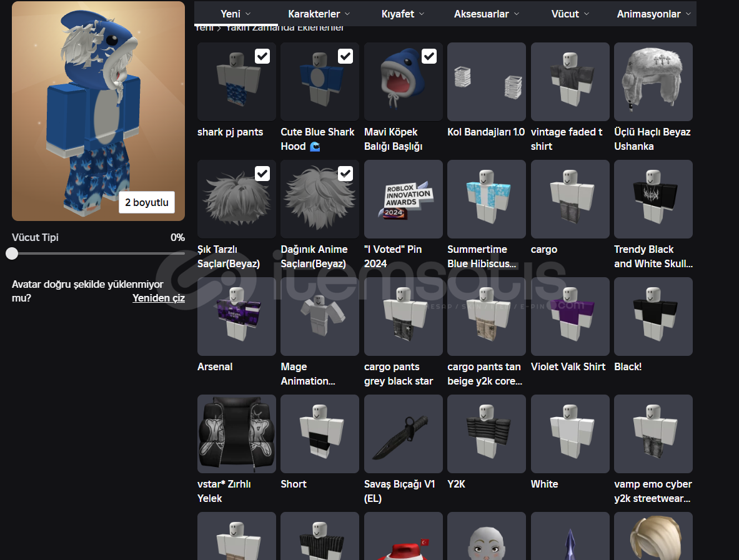The width and height of the screenshot is (739, 560).
Task: Equip the Y2K shirt item
Action: [x=487, y=434]
